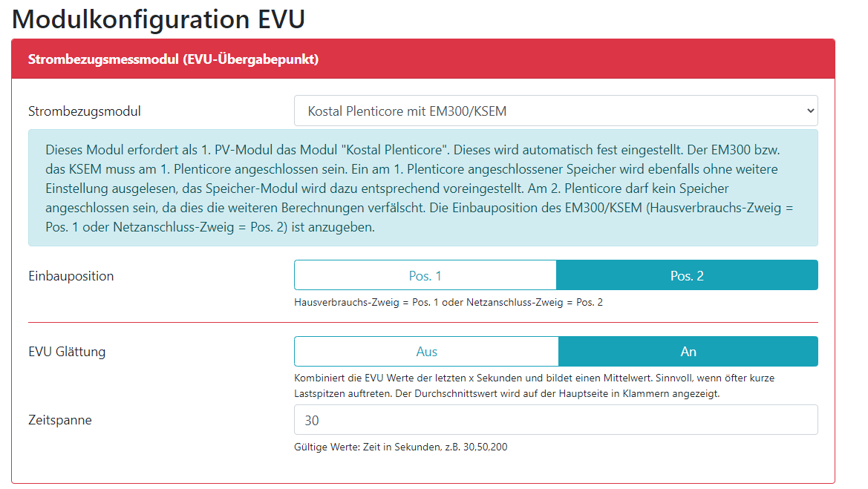This screenshot has height=489, width=868.
Task: Click the Einbauposition label
Action: coord(71,276)
